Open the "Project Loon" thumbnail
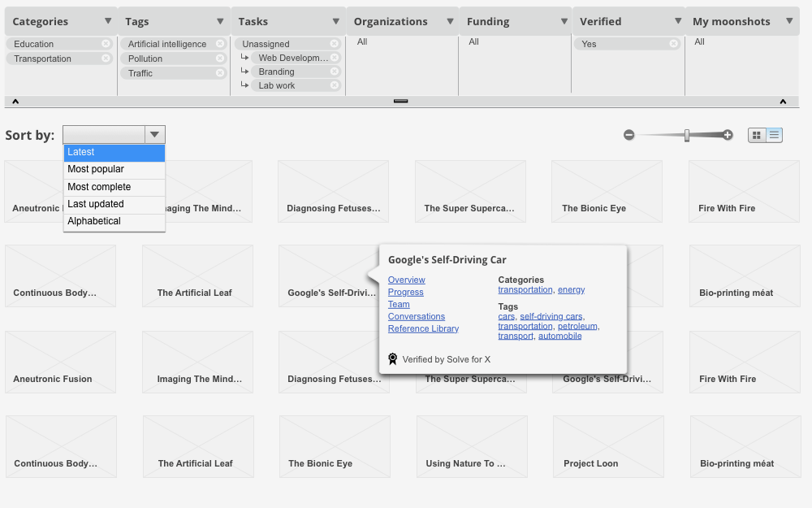 point(608,446)
